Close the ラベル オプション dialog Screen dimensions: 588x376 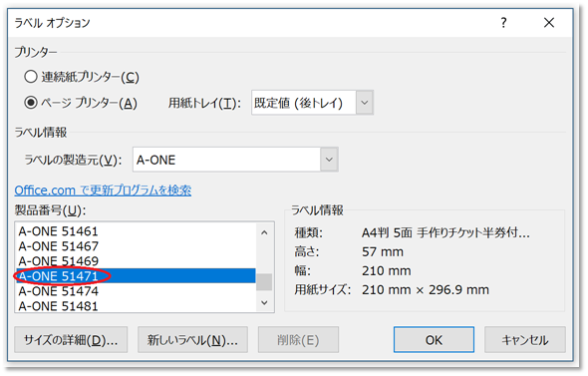click(x=549, y=23)
